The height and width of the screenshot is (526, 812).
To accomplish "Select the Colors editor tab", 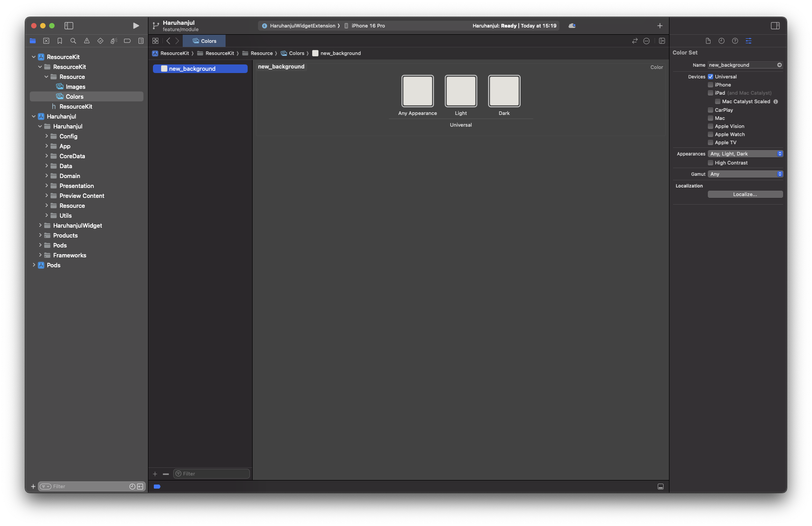I will [x=204, y=41].
